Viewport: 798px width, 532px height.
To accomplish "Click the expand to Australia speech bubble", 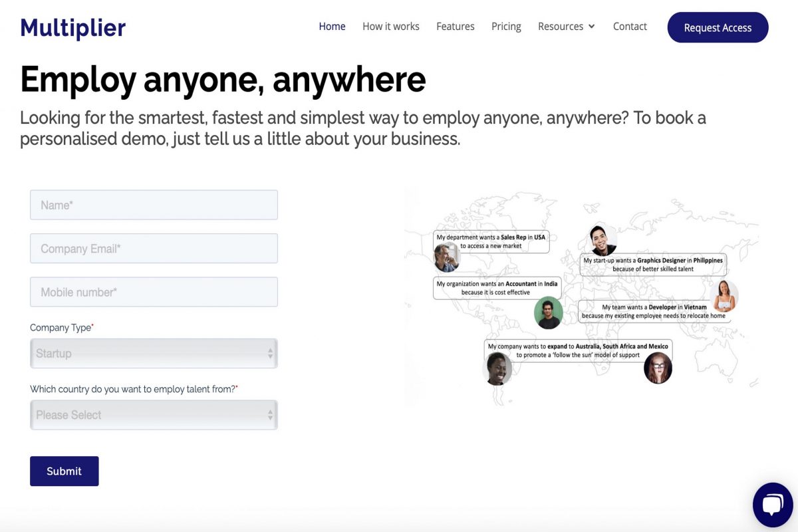I will point(578,350).
